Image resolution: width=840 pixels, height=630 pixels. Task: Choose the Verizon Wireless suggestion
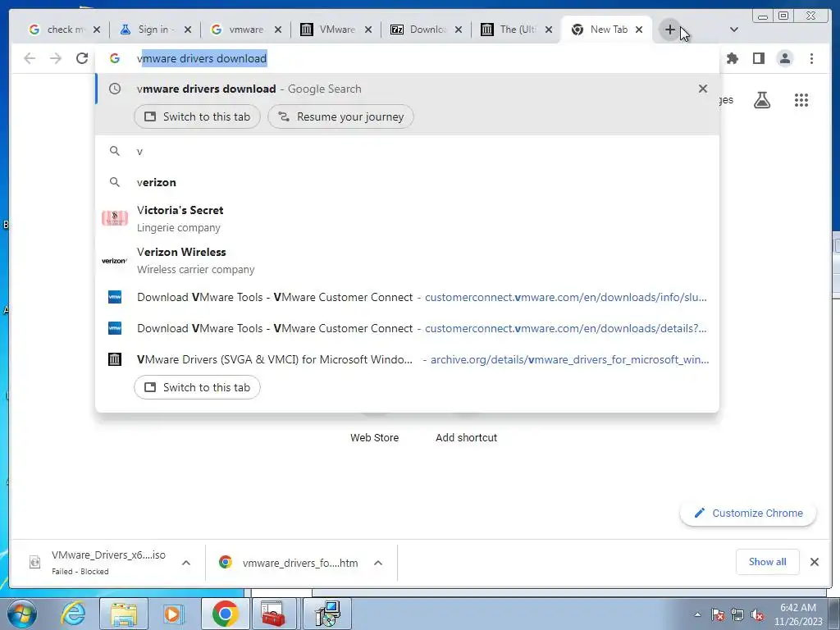point(407,260)
